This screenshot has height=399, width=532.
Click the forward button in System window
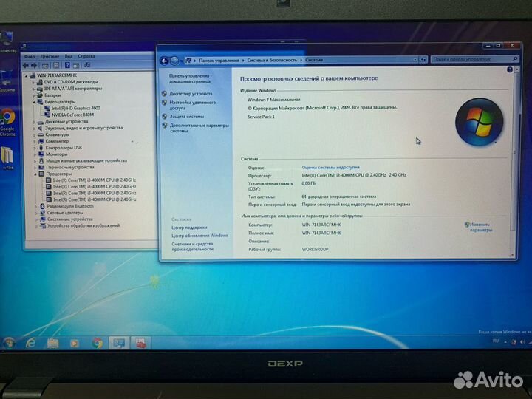click(x=174, y=61)
